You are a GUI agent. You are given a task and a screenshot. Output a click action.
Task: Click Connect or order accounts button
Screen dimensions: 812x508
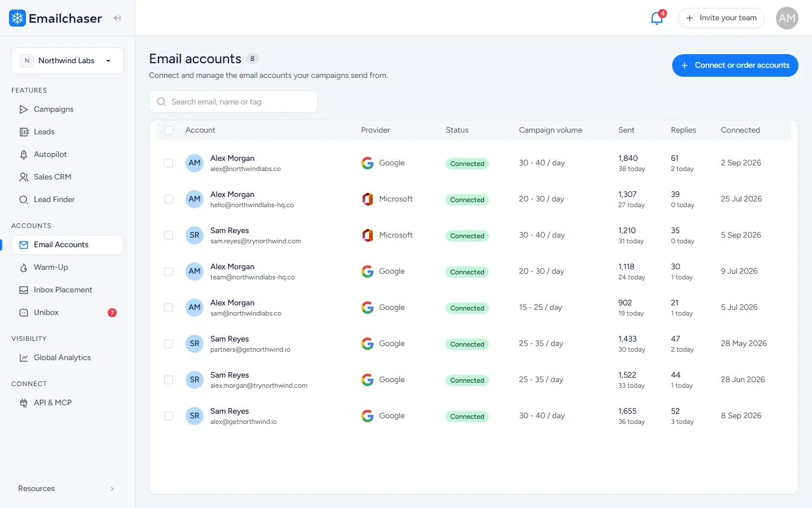(735, 65)
